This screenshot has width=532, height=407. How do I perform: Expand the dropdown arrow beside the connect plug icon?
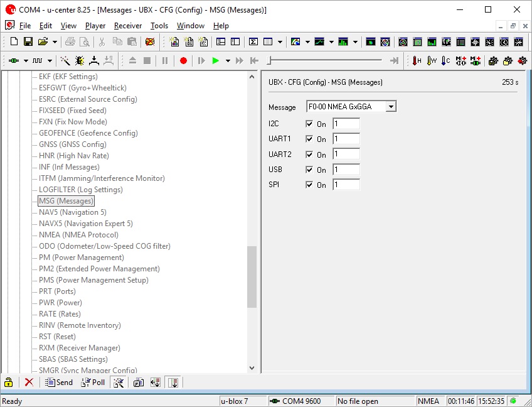[26, 61]
